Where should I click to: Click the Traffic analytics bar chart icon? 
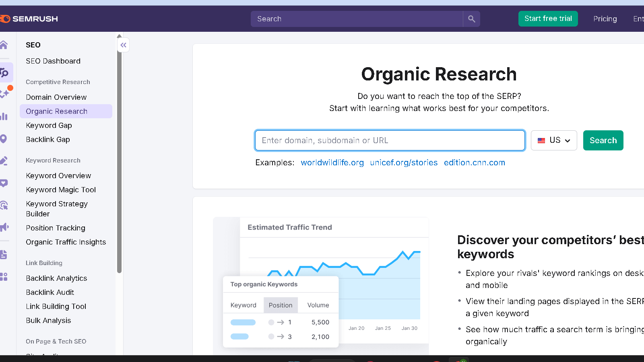click(5, 116)
